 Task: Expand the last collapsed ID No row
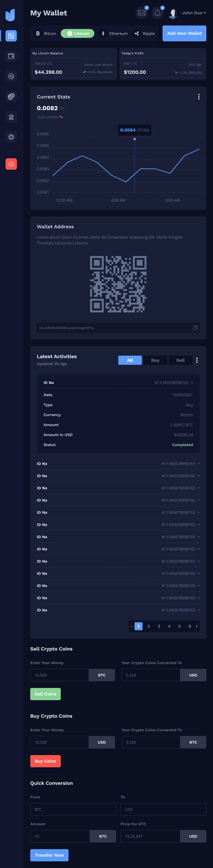[x=118, y=610]
